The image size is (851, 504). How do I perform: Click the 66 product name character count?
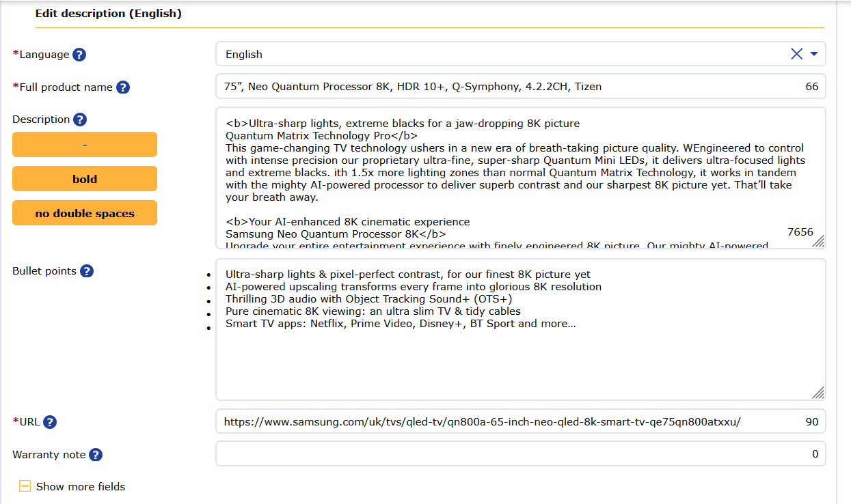[812, 87]
